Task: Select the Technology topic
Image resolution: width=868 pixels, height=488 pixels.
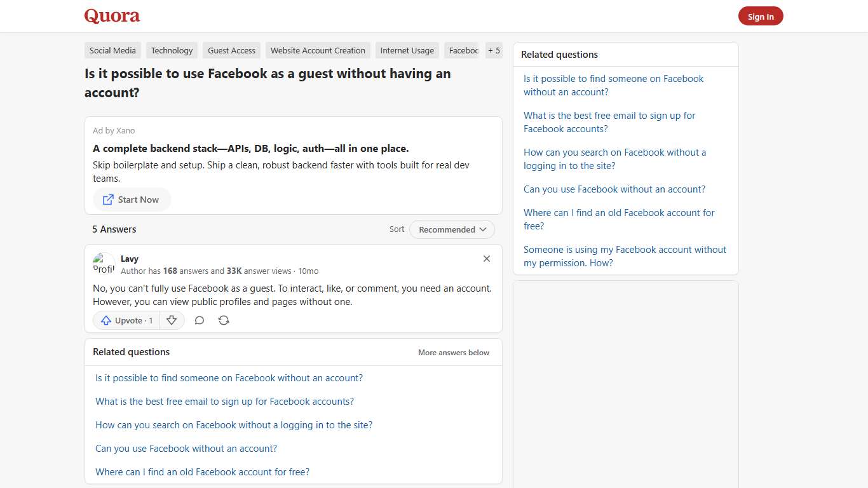Action: pyautogui.click(x=172, y=50)
